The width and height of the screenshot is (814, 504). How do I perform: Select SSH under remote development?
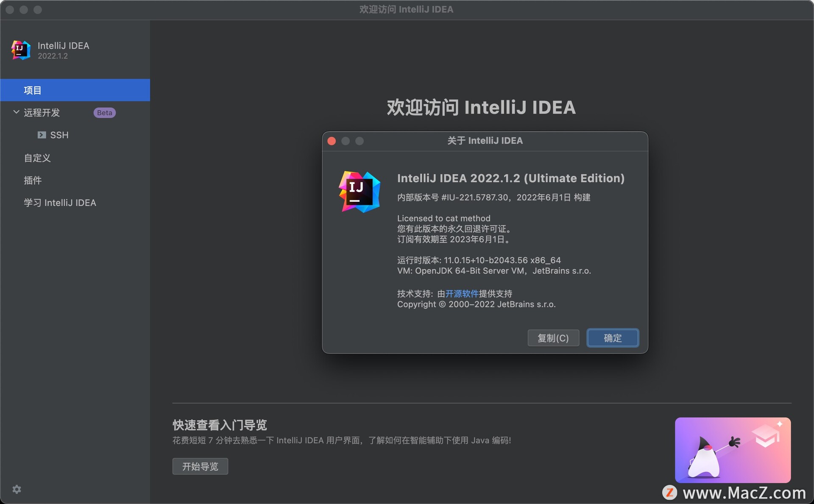(x=59, y=135)
